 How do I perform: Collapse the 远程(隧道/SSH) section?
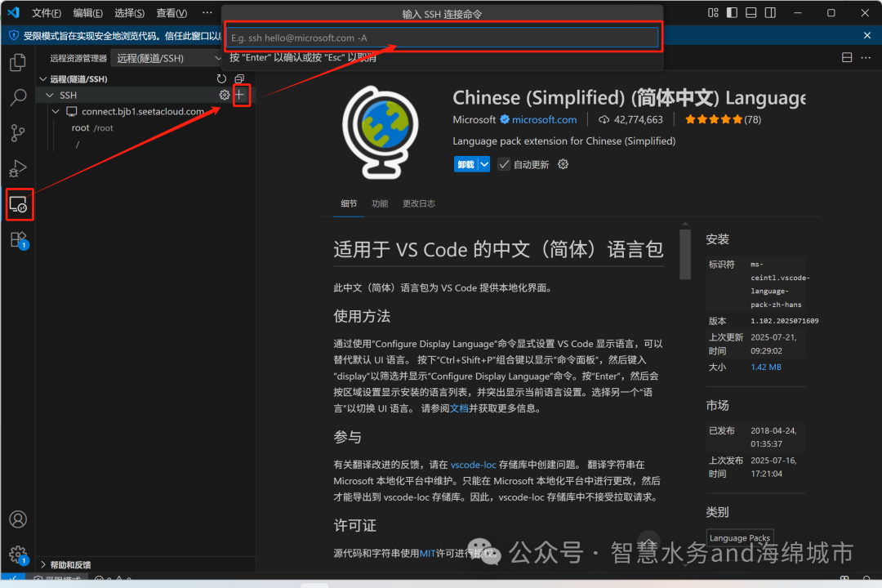(43, 78)
